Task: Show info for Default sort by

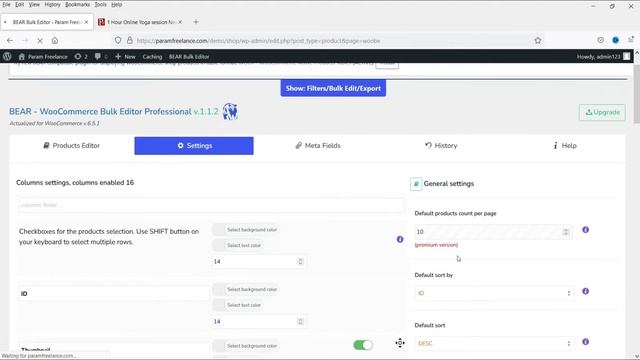Action: pyautogui.click(x=585, y=291)
